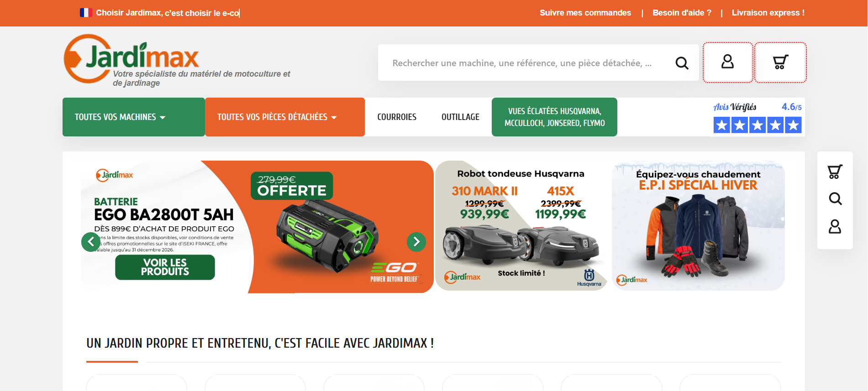Go to previous carousel slide arrow

point(91,242)
